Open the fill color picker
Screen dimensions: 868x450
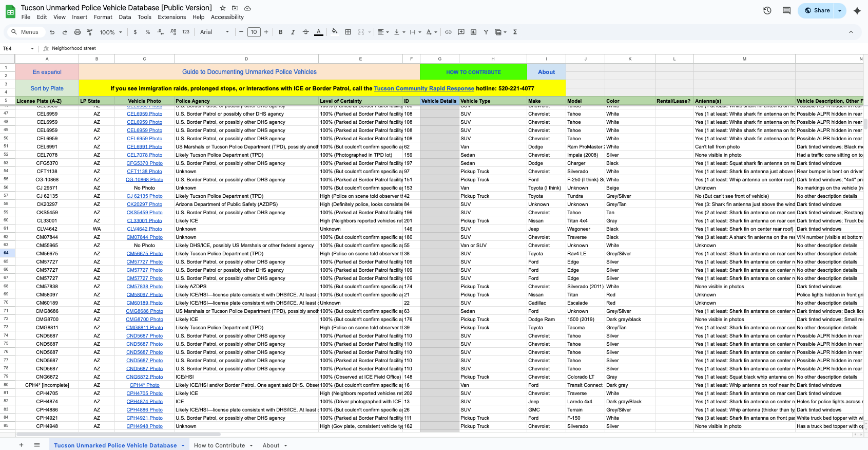coord(335,32)
